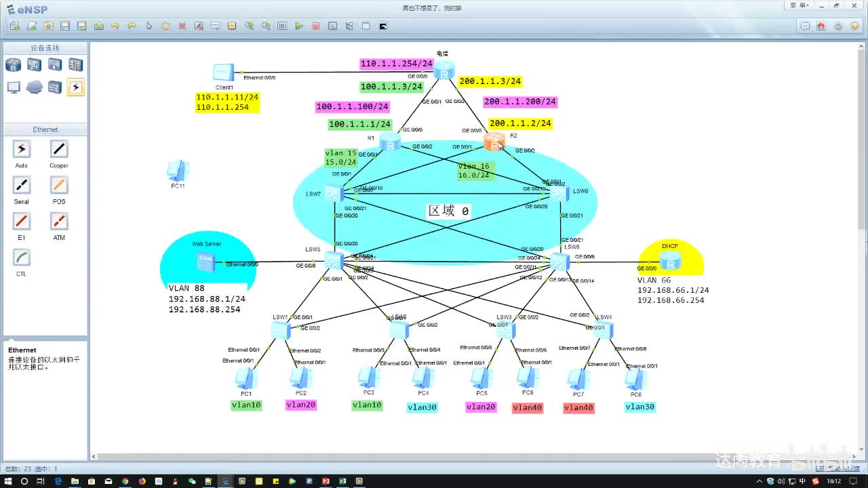Click the red X Delete icon
The image size is (868, 488).
pos(182,26)
